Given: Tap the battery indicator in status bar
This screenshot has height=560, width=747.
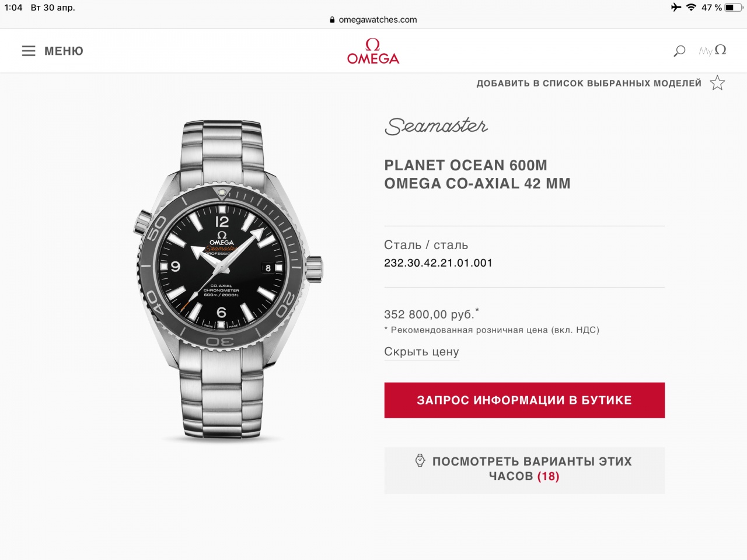Looking at the screenshot, I should coord(734,8).
